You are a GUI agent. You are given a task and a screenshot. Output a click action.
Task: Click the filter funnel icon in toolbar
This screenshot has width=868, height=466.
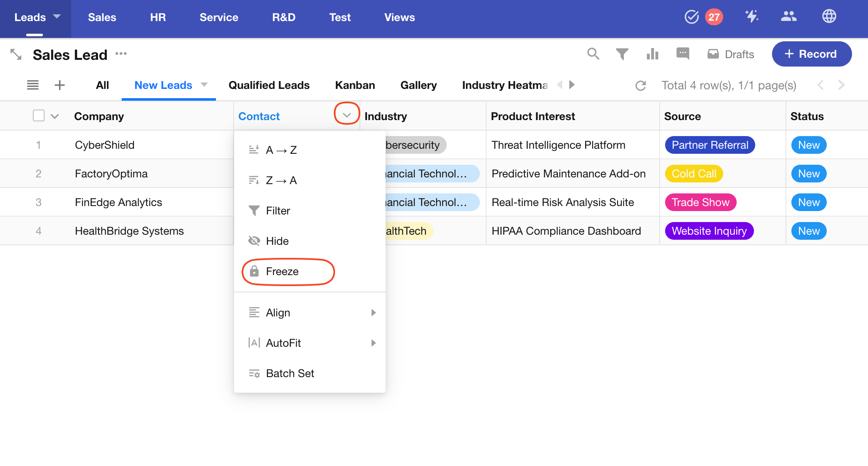click(622, 54)
